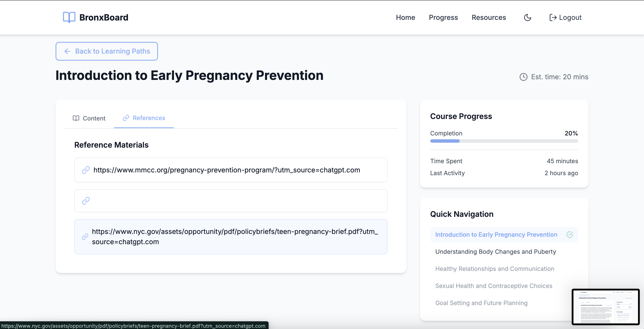The height and width of the screenshot is (329, 644).
Task: Click the link icon beside the nyc.gov reference
Action: [x=85, y=237]
